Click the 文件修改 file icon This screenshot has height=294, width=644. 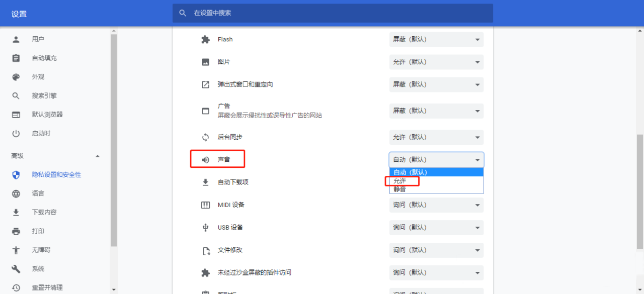(x=205, y=250)
